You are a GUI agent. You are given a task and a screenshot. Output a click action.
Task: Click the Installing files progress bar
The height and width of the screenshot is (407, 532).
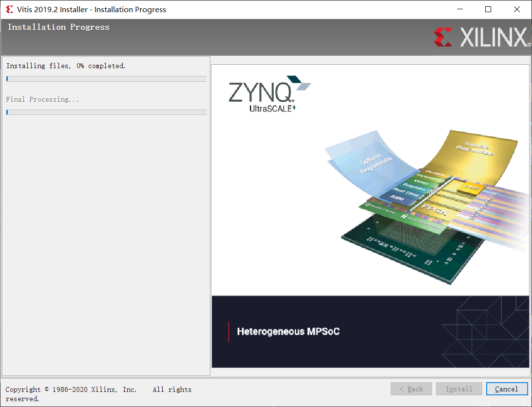106,79
